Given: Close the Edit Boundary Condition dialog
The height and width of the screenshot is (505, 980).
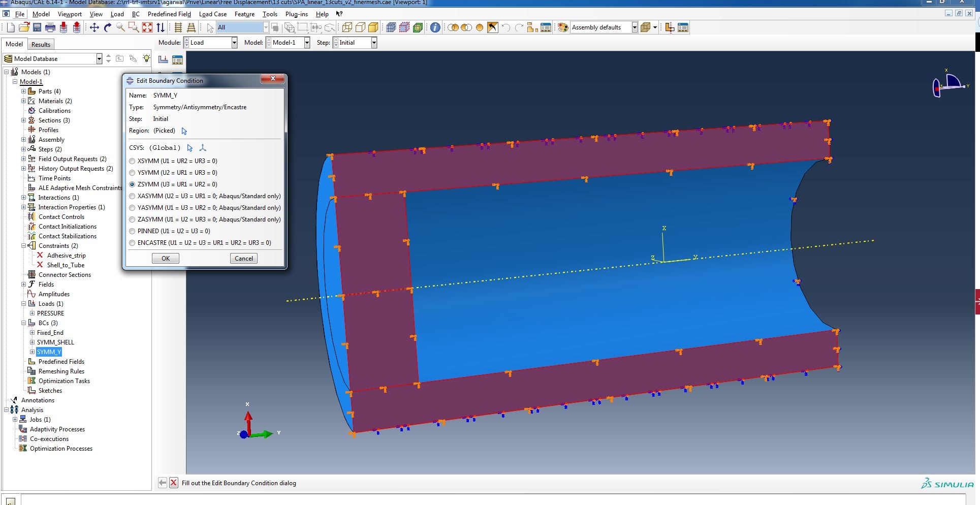Looking at the screenshot, I should (273, 79).
